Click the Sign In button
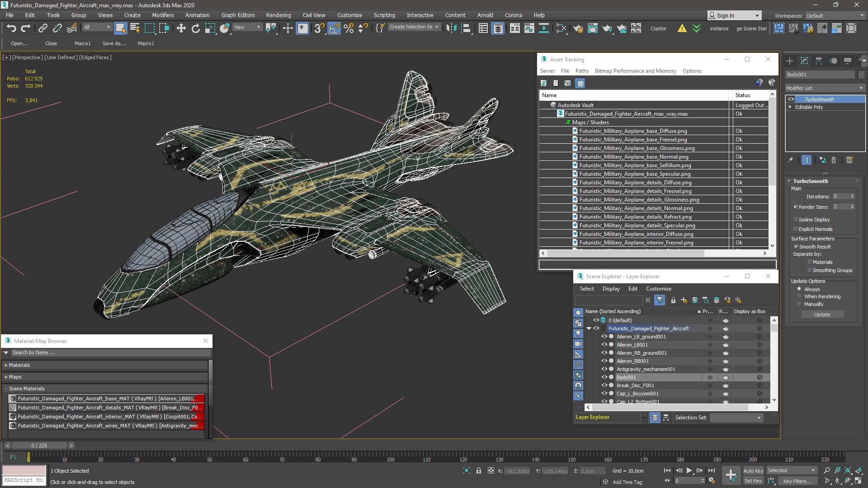 (x=734, y=15)
